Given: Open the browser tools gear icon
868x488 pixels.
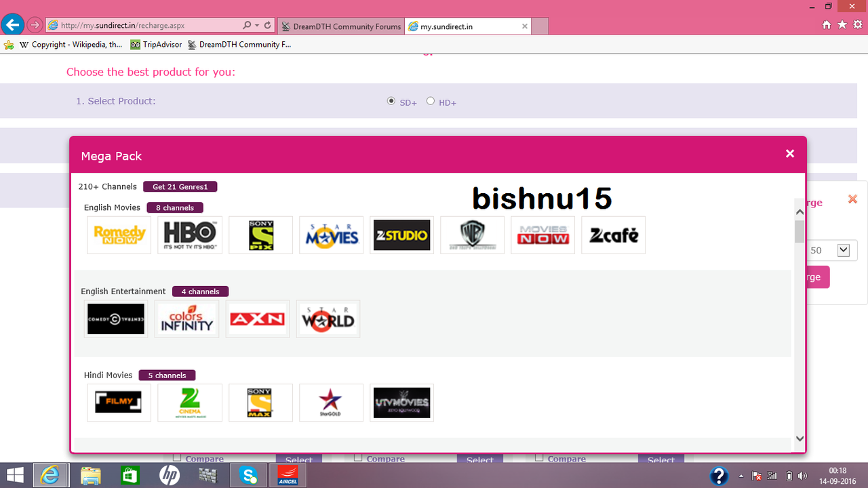Looking at the screenshot, I should pos(858,25).
